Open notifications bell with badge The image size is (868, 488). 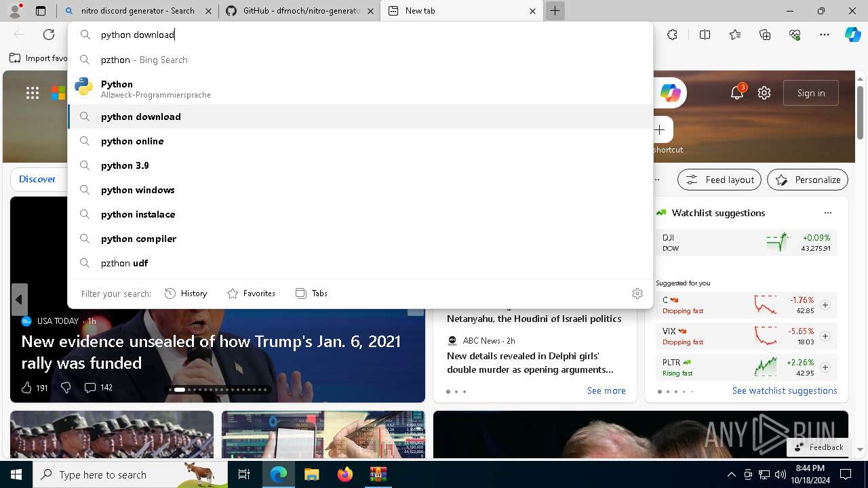click(737, 93)
